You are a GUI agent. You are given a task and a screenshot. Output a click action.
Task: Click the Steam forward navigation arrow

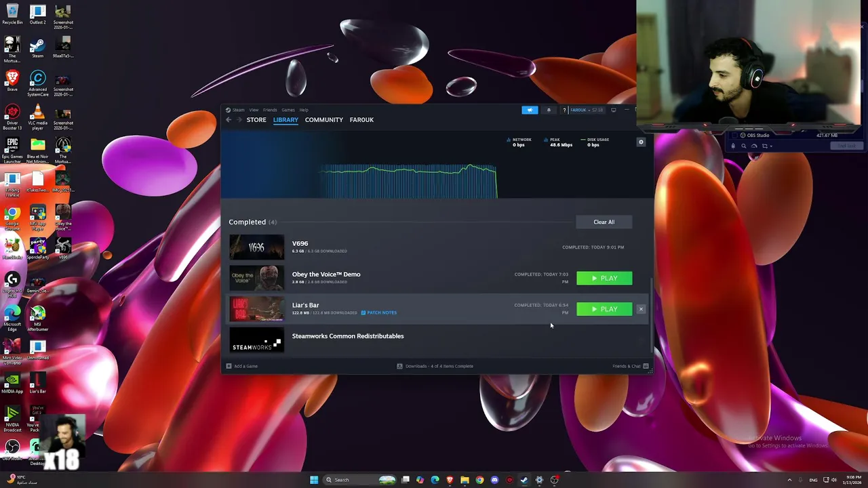coord(239,120)
